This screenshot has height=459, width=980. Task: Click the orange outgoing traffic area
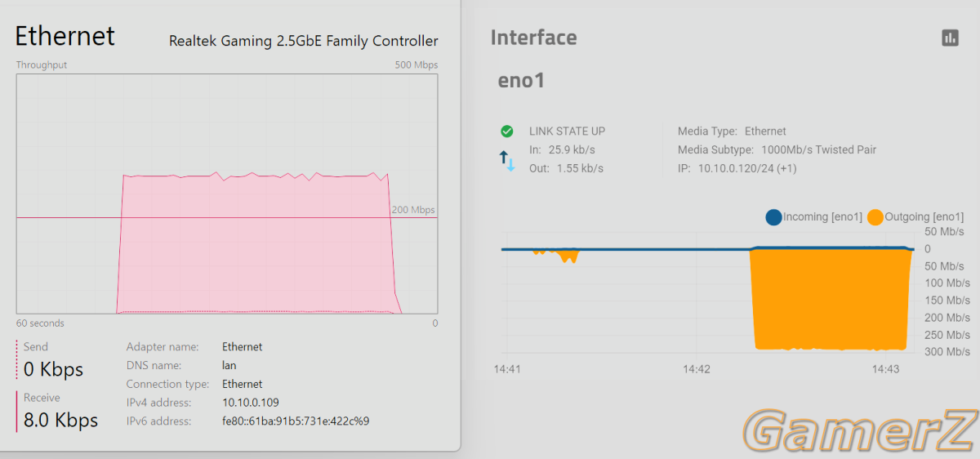[x=830, y=299]
